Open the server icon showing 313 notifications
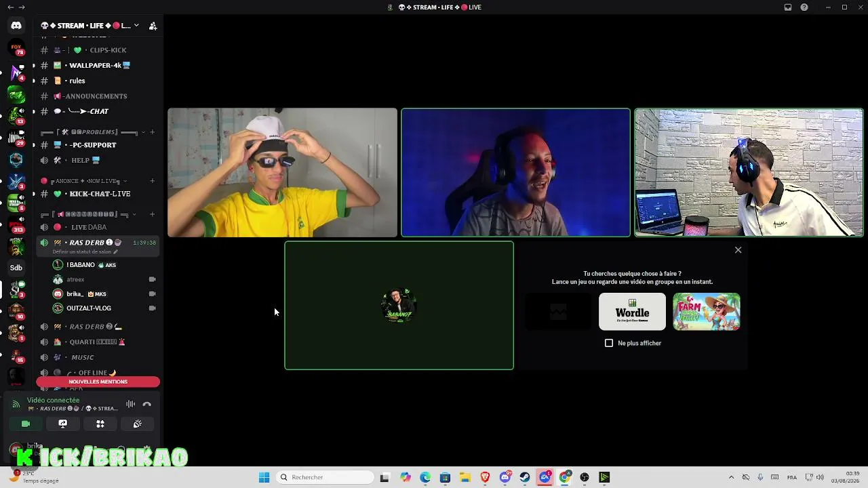868x488 pixels. point(16,224)
